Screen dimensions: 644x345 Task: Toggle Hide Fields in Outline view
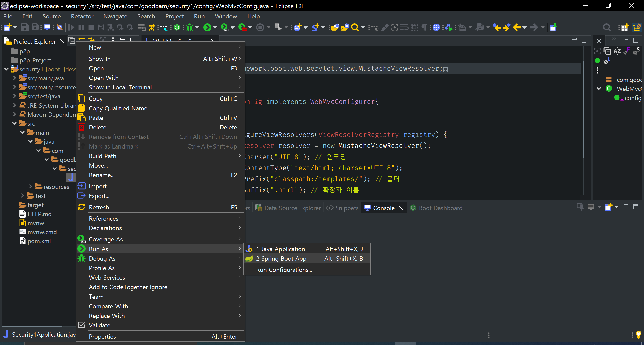[x=626, y=51]
